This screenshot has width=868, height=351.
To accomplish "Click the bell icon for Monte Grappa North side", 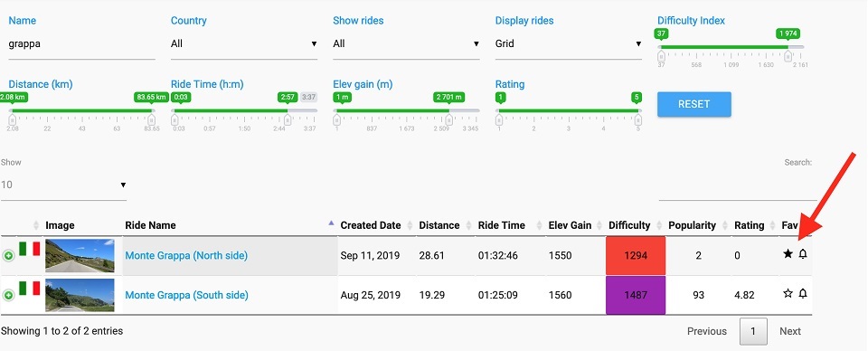I will coord(803,254).
